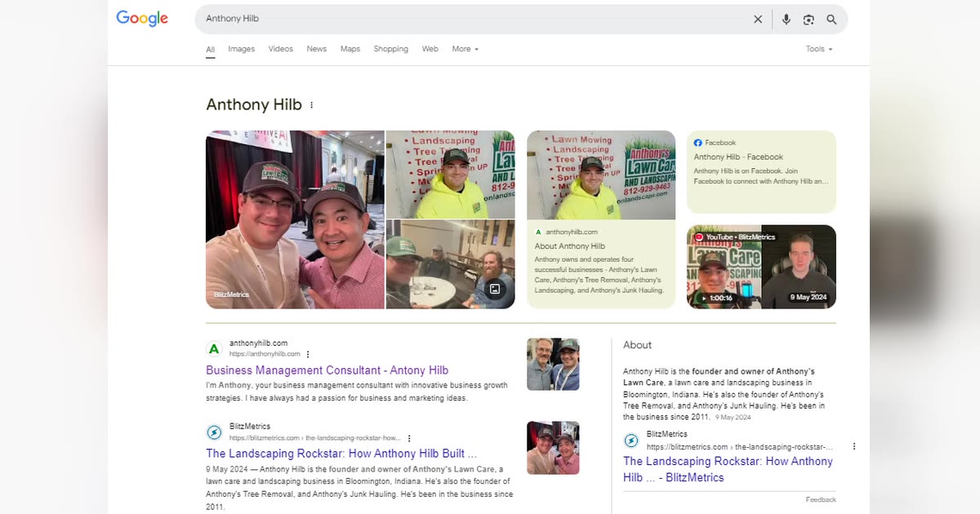The image size is (980, 514).
Task: Open options dots in About panel source
Action: 854,446
